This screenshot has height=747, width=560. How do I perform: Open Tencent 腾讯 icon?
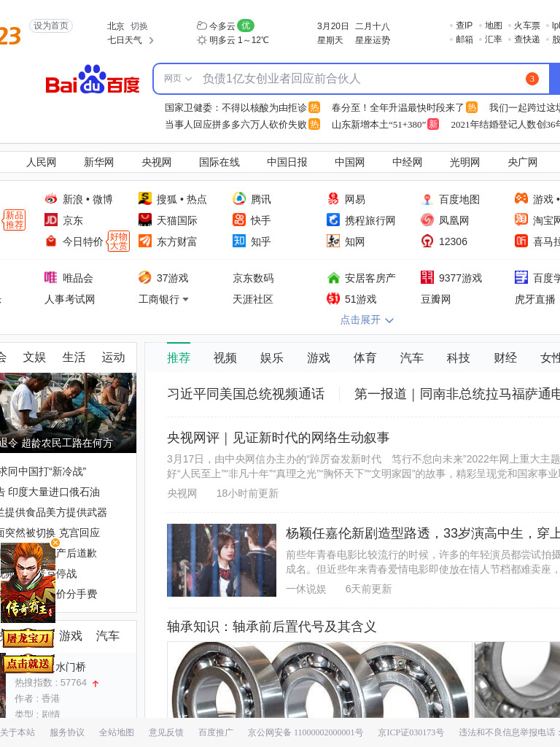[239, 198]
